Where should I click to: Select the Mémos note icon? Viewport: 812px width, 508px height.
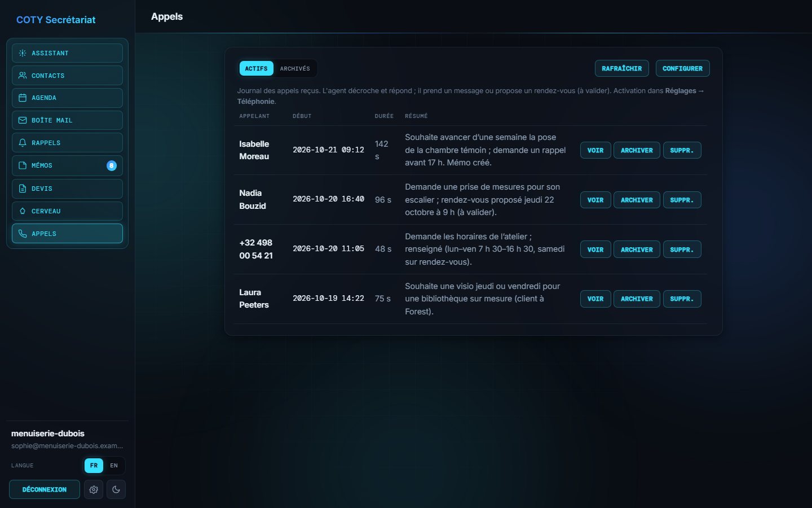(x=23, y=165)
